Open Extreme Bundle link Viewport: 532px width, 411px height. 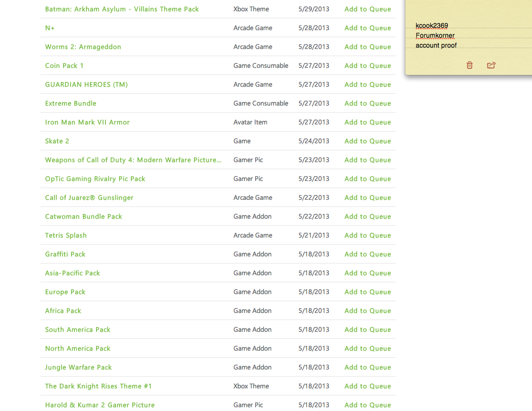71,103
